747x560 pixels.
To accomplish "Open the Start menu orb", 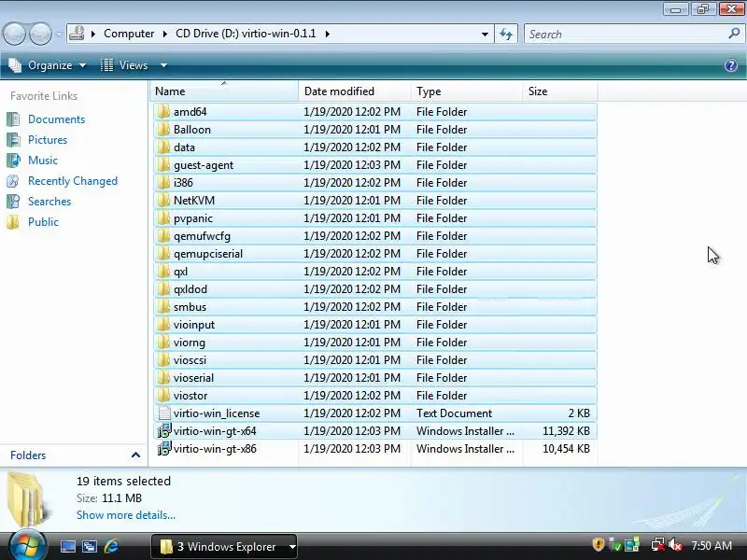I will [27, 546].
